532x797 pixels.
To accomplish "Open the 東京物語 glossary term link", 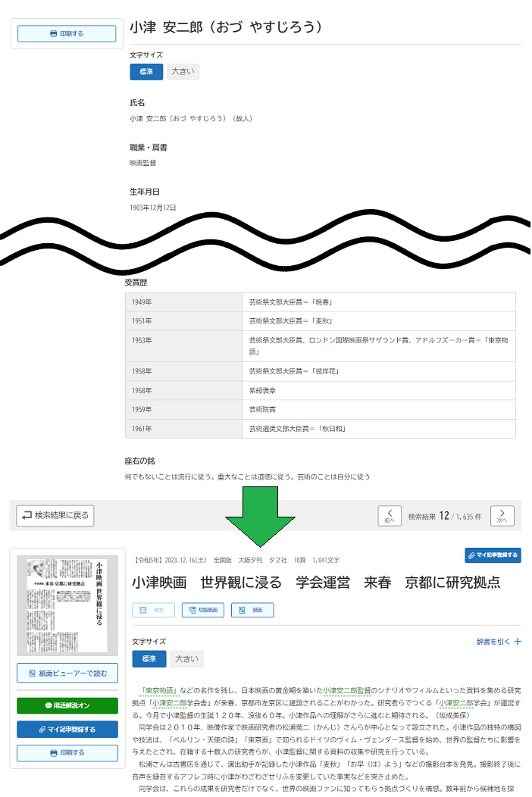I will pyautogui.click(x=159, y=690).
